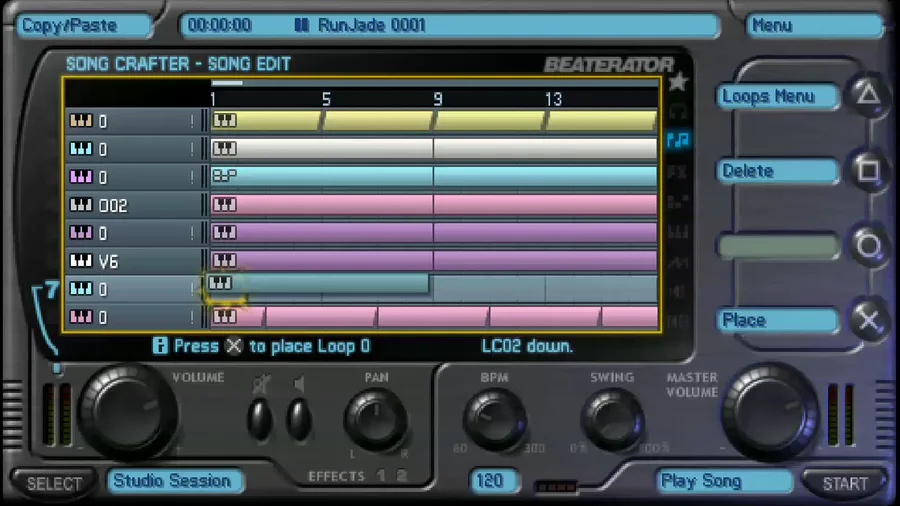Toggle the solo switch under the speaker icon
Image resolution: width=900 pixels, height=506 pixels.
click(x=299, y=419)
